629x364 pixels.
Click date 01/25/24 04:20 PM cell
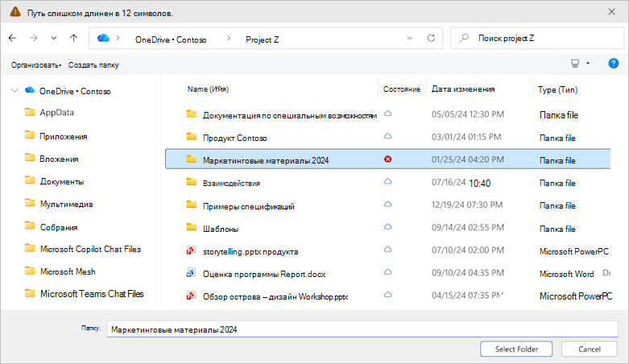(x=468, y=159)
